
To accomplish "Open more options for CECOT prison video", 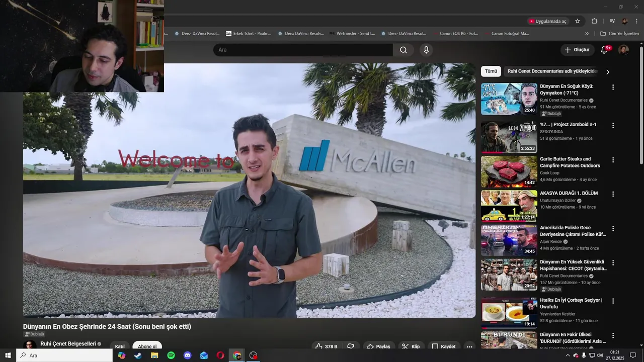I will 613,263.
